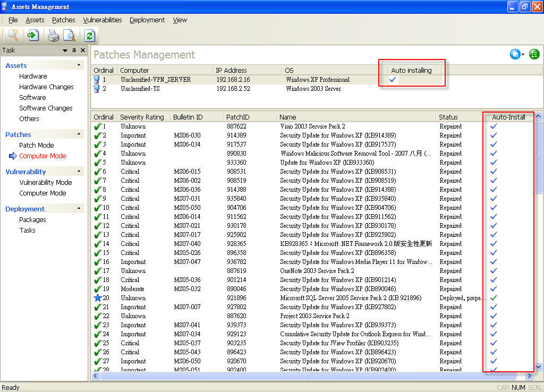Open the View menu
544x392 pixels.
[x=180, y=20]
